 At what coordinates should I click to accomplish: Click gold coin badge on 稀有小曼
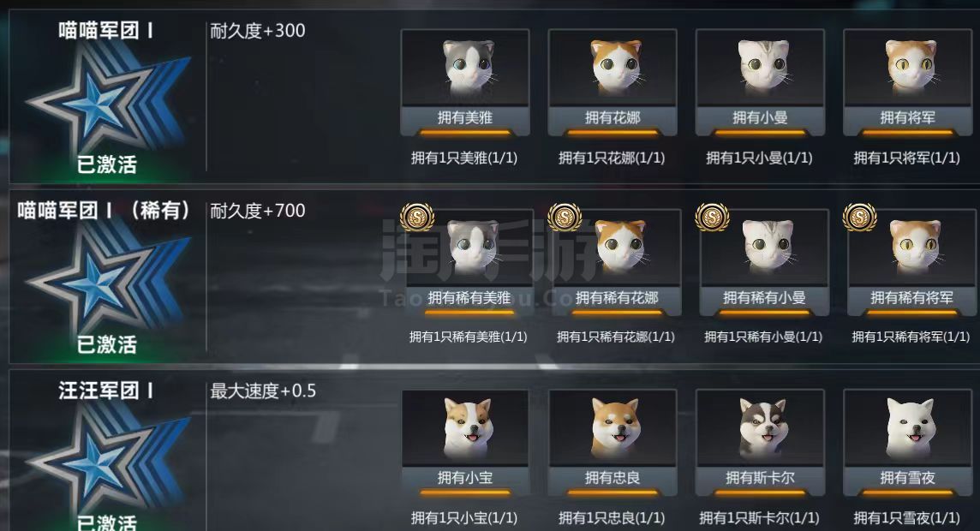click(713, 218)
